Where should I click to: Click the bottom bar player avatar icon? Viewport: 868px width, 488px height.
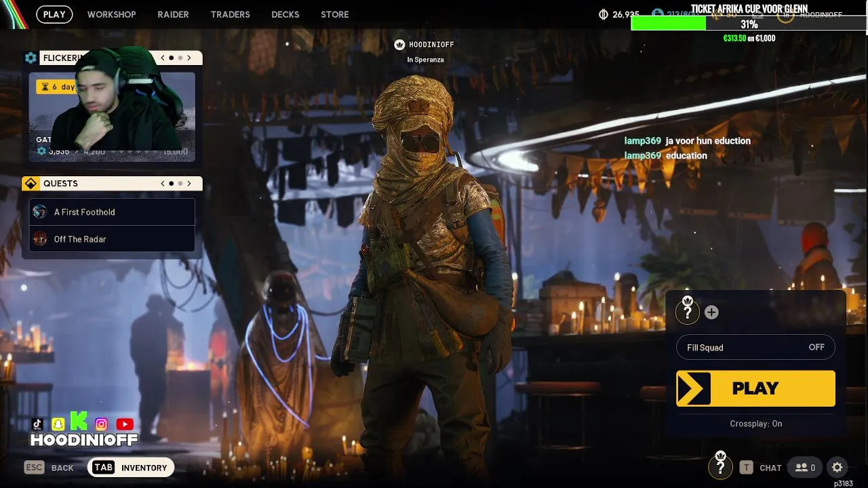[720, 466]
